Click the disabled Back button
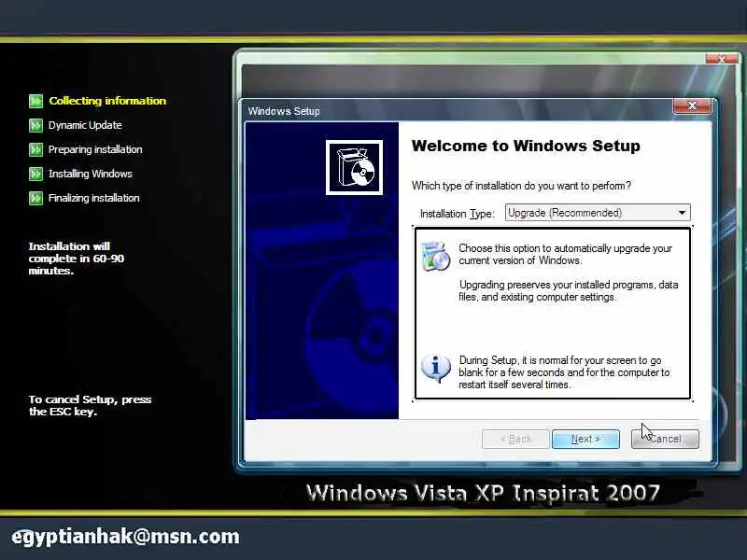Image resolution: width=747 pixels, height=560 pixels. (x=515, y=439)
